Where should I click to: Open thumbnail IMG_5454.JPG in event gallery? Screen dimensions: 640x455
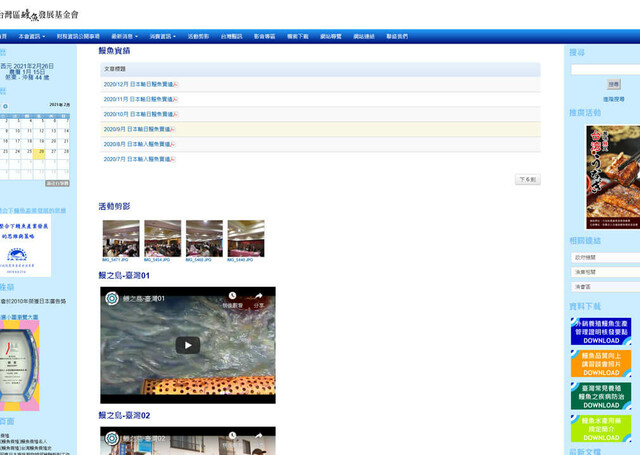162,239
